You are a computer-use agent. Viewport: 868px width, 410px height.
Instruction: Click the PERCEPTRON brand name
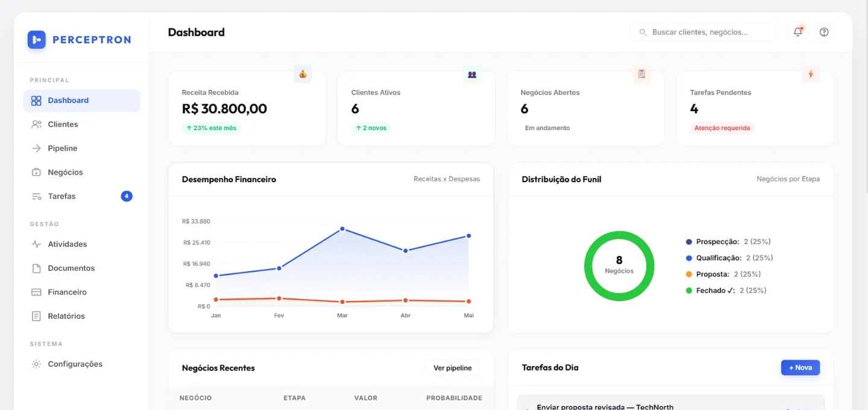[x=92, y=40]
